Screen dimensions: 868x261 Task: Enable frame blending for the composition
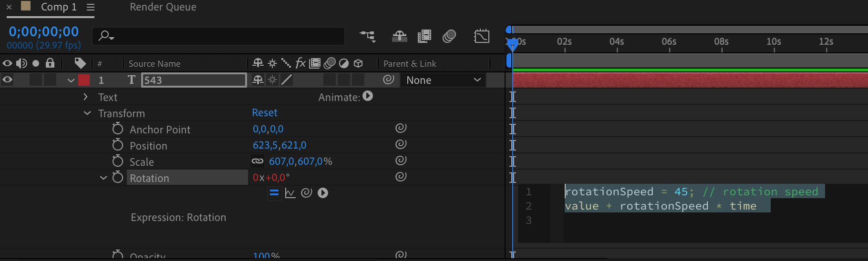424,36
